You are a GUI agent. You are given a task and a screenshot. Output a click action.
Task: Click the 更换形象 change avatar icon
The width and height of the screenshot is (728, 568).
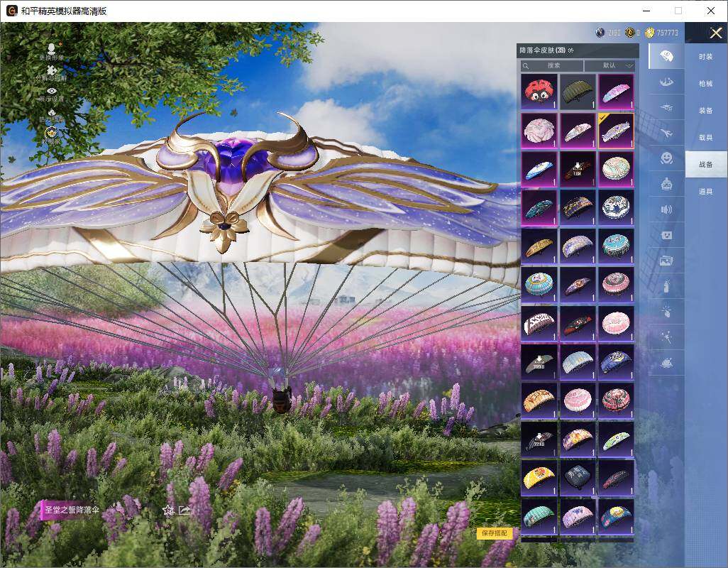pos(52,48)
